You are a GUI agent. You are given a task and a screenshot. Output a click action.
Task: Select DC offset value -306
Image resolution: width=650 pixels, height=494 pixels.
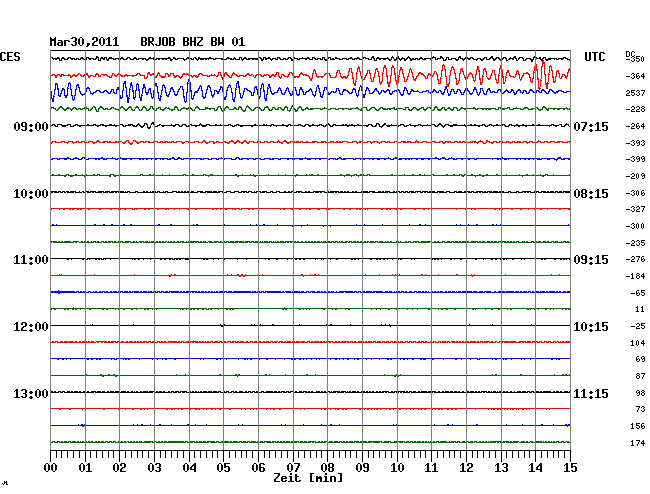point(635,193)
